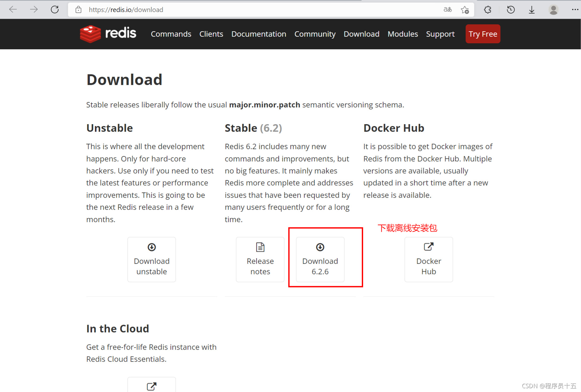Open the Download navigation item
Image resolution: width=581 pixels, height=392 pixels.
click(x=362, y=34)
